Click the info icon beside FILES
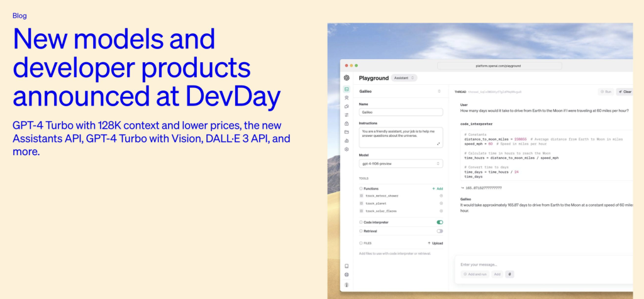644x299 pixels. coord(361,243)
